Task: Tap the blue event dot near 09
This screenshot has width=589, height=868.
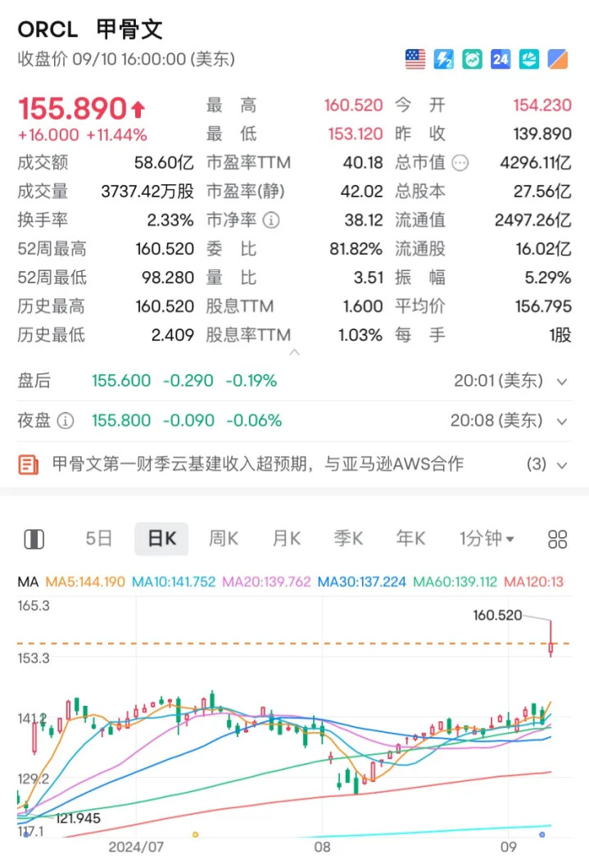Action: [x=542, y=834]
